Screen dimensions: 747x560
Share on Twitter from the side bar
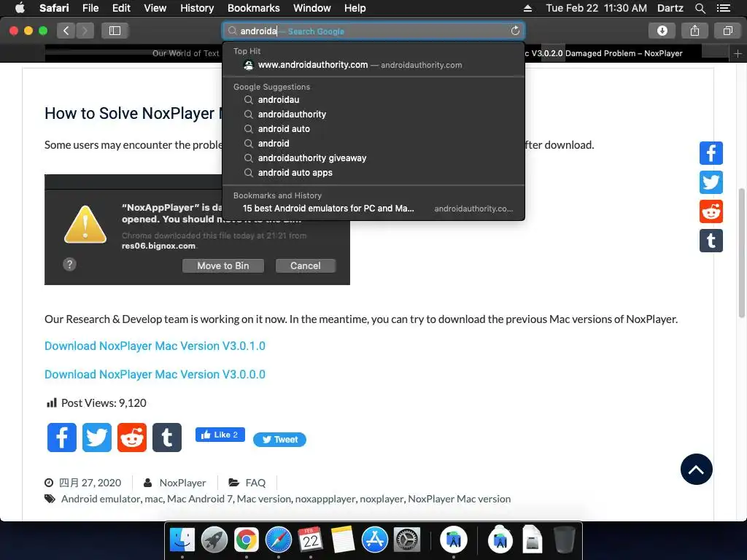tap(711, 182)
